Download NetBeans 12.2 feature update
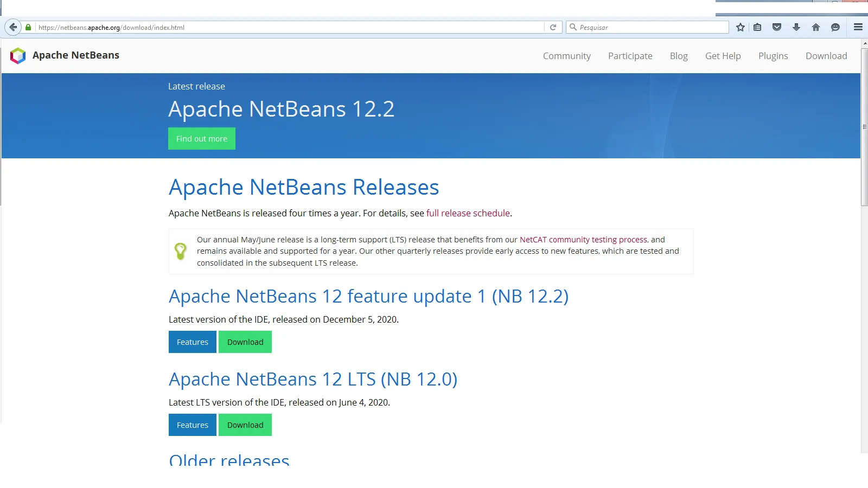868x488 pixels. [x=245, y=342]
